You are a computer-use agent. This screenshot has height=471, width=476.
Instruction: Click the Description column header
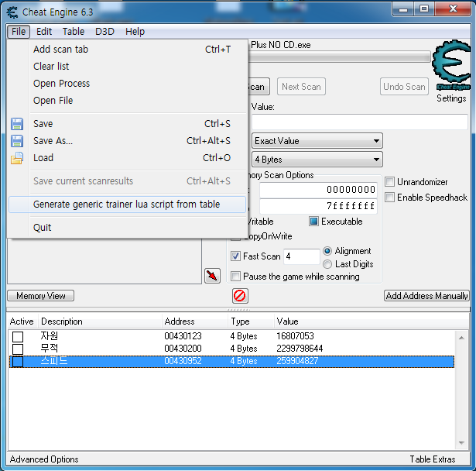(100, 321)
